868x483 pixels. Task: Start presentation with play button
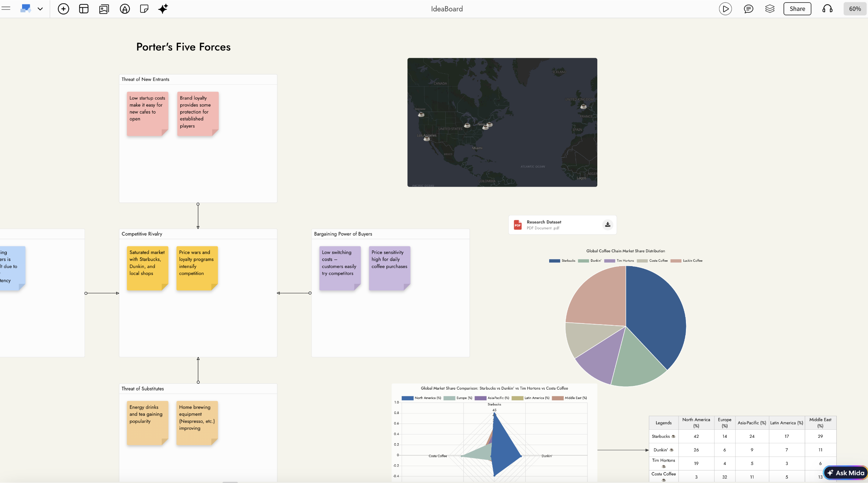point(725,9)
